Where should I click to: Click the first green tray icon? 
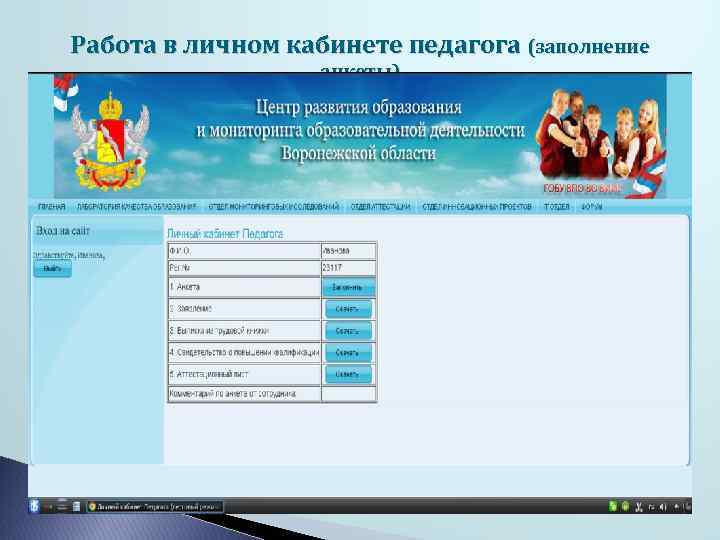pos(613,506)
